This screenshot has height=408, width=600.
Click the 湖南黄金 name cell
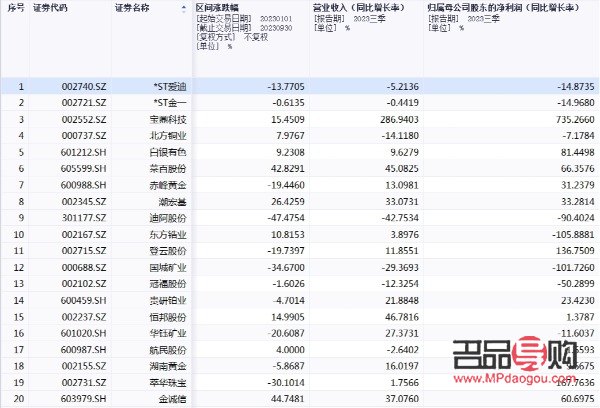click(x=168, y=366)
